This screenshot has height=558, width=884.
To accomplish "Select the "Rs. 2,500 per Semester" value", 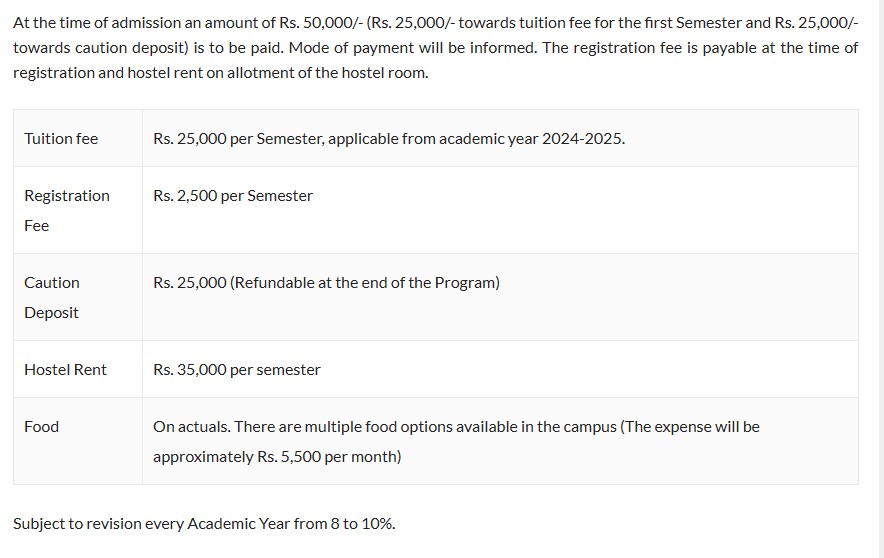I will tap(233, 196).
